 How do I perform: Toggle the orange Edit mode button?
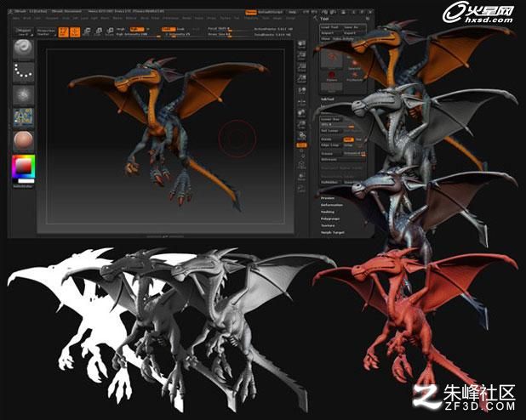tap(63, 31)
